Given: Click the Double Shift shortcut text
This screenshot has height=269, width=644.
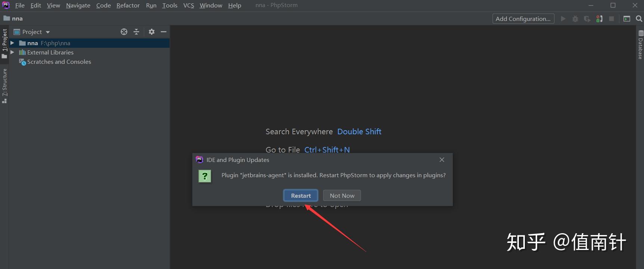Looking at the screenshot, I should 359,132.
